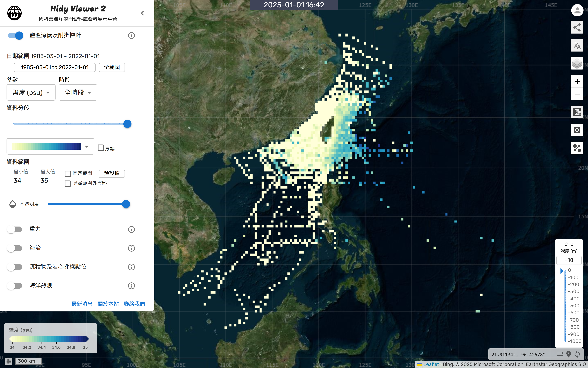
Task: Open the language translate icon
Action: point(577,45)
